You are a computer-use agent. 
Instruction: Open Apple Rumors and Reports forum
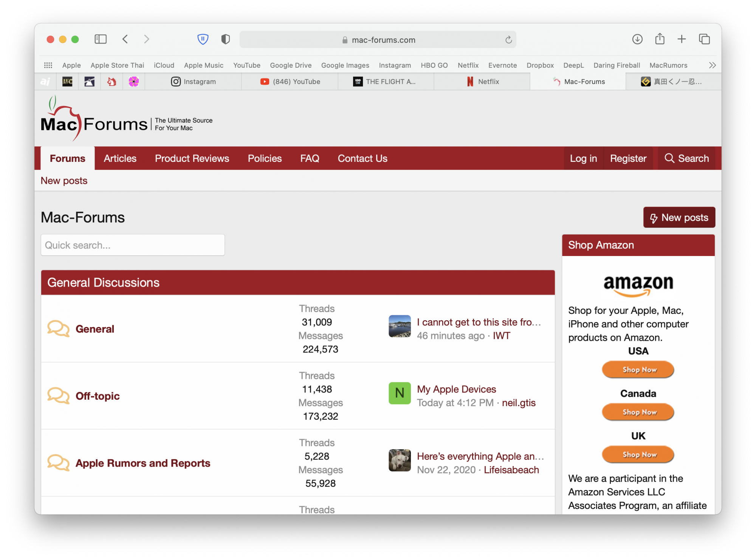143,463
